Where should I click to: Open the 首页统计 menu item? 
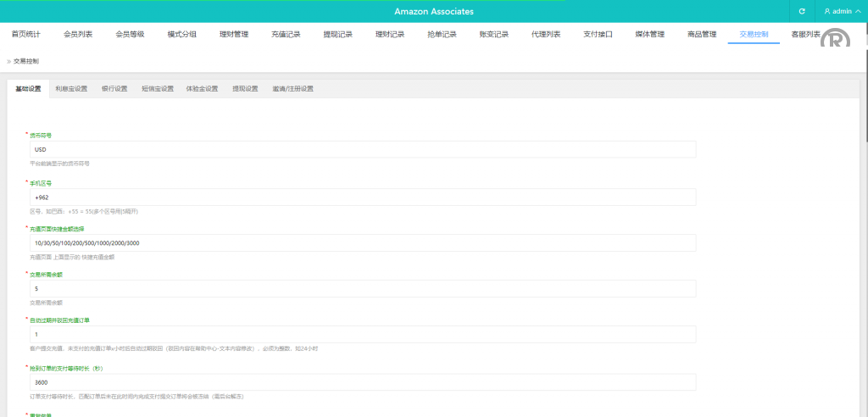tap(25, 35)
